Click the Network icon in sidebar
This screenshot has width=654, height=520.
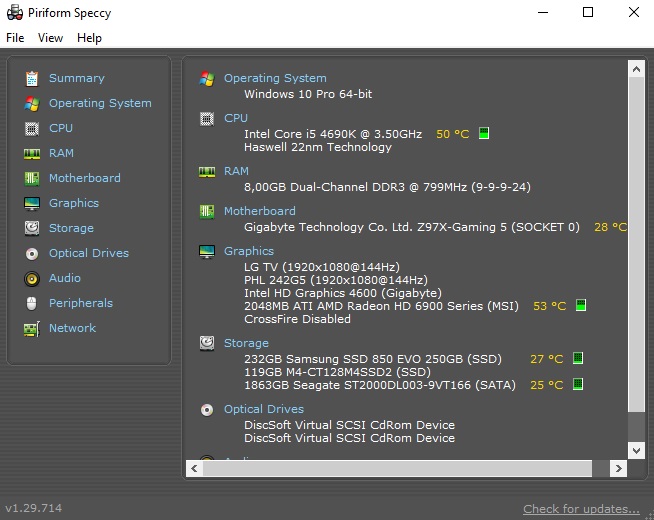click(x=31, y=328)
